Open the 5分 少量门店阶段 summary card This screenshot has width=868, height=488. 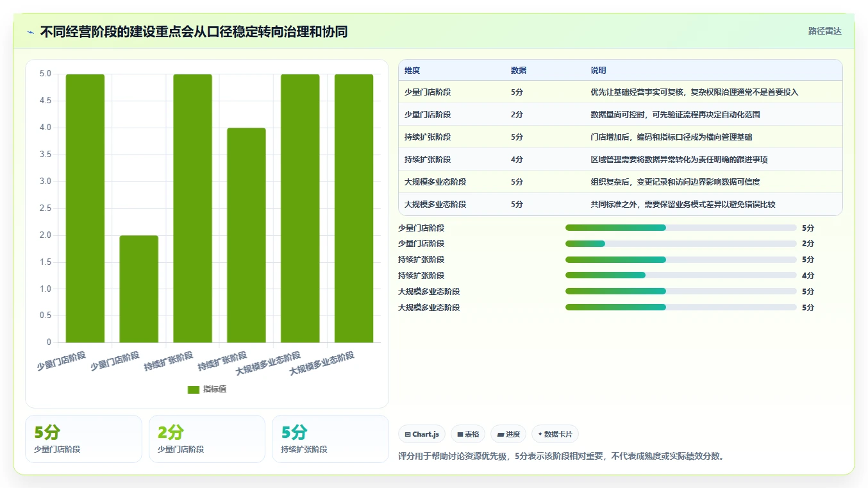pyautogui.click(x=83, y=439)
